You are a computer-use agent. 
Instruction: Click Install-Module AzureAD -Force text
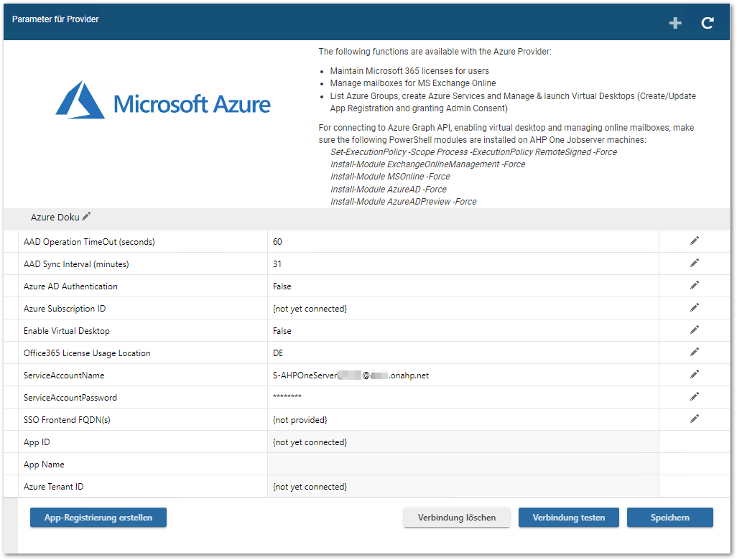pos(388,190)
